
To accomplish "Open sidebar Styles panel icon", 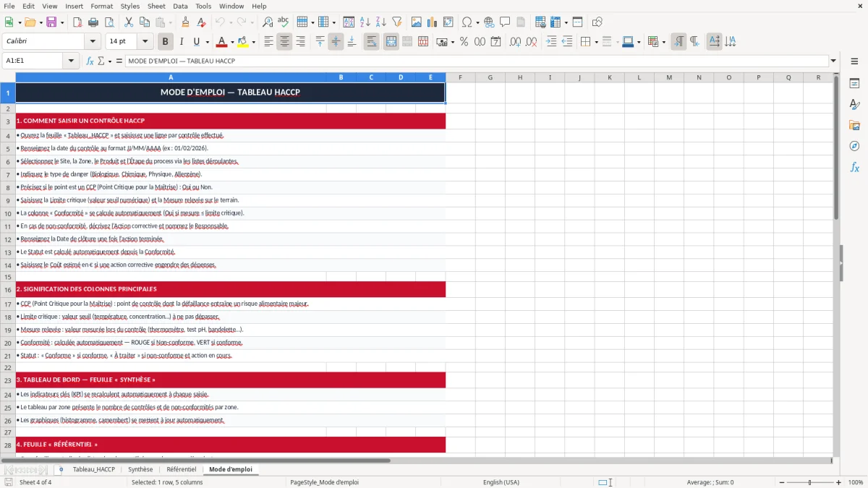I will [x=854, y=105].
